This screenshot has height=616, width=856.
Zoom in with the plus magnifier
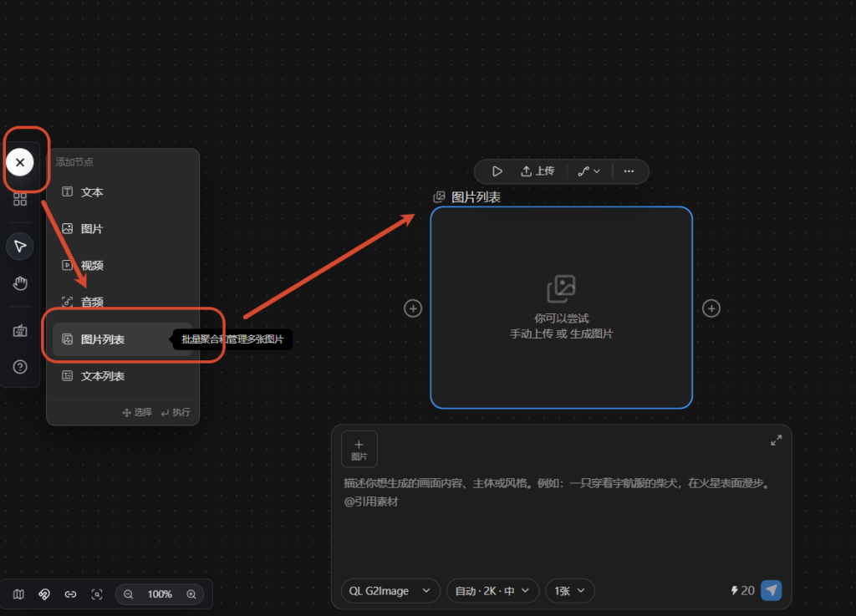(191, 594)
